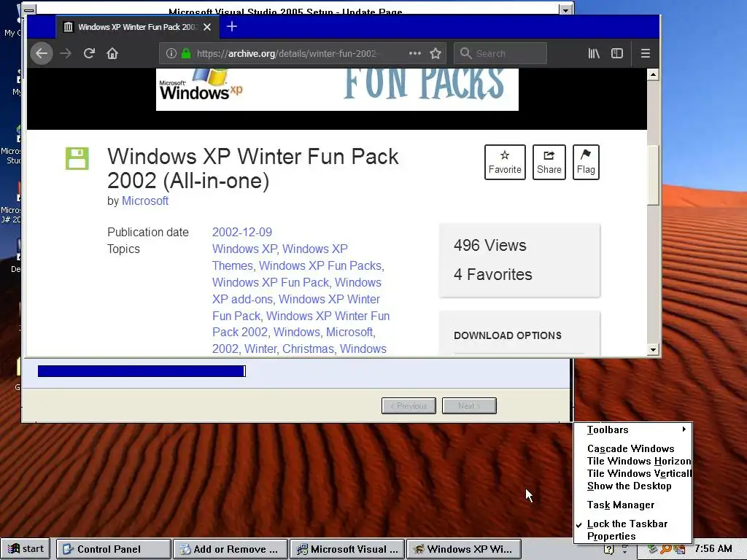Focus the Firefox Search box
This screenshot has height=560, width=747.
pyautogui.click(x=500, y=53)
